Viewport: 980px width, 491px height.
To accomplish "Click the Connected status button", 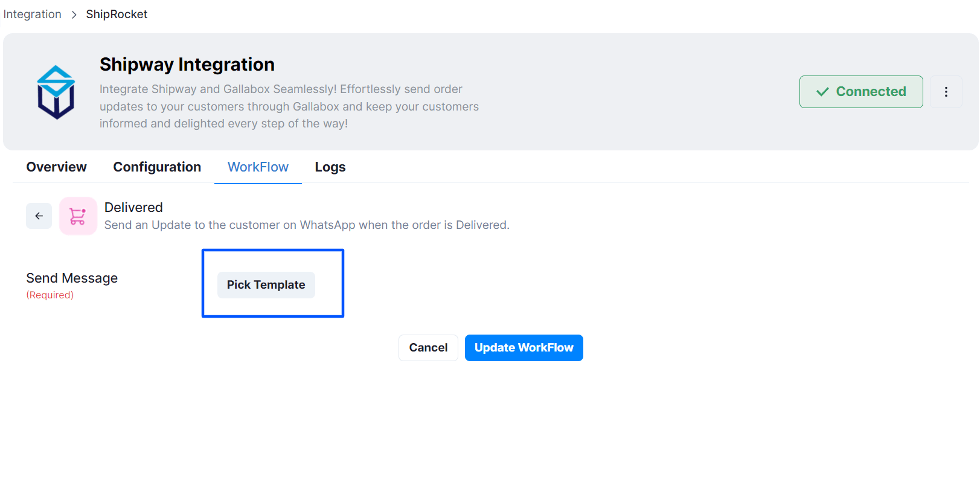I will pyautogui.click(x=861, y=92).
